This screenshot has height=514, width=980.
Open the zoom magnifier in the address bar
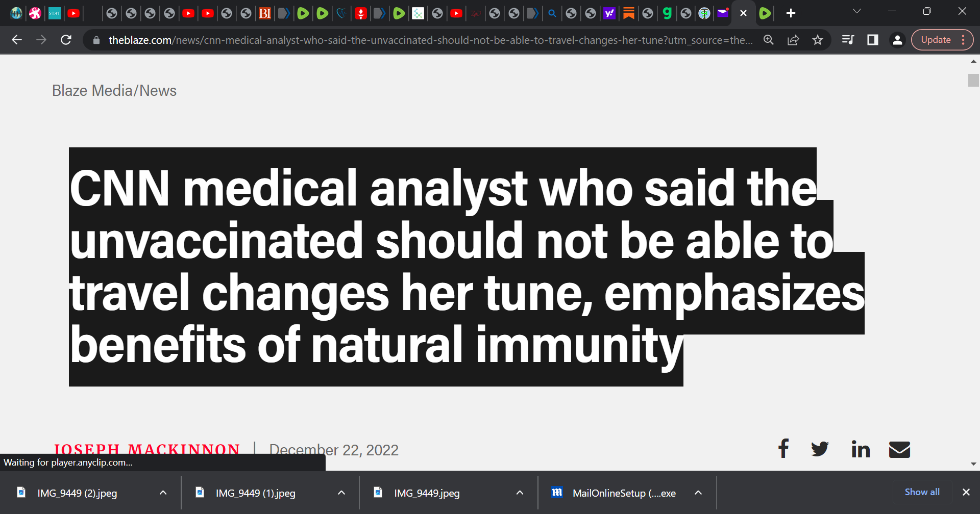[769, 40]
